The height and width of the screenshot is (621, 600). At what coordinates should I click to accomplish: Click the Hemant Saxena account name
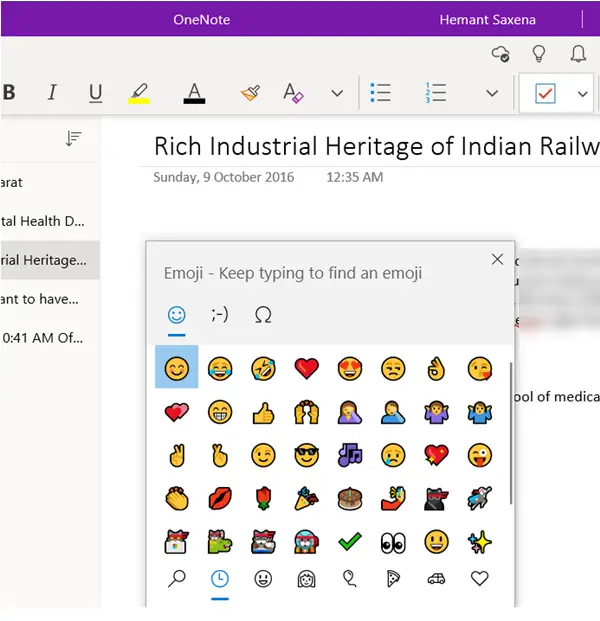[x=488, y=20]
